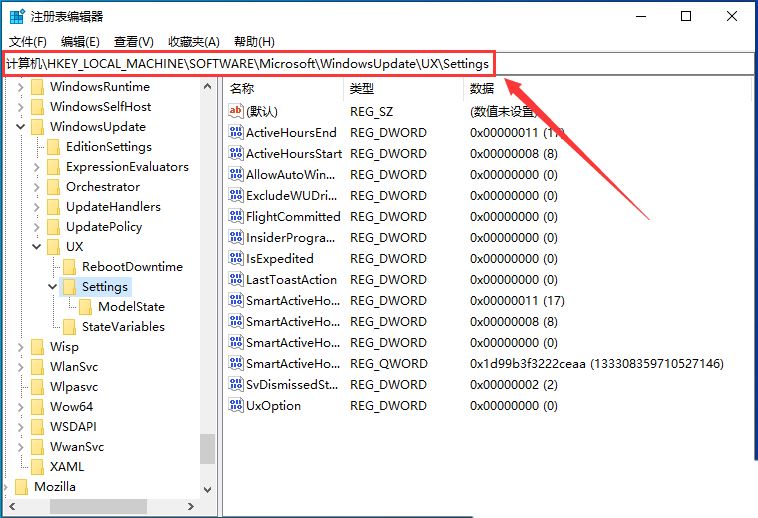
Task: Collapse the Settings tree node
Action: [x=52, y=287]
